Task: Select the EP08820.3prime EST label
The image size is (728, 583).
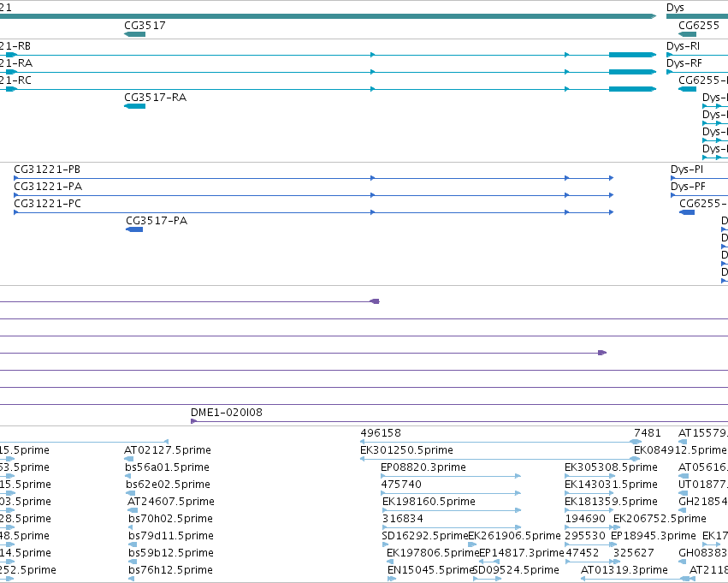Action: coord(423,467)
